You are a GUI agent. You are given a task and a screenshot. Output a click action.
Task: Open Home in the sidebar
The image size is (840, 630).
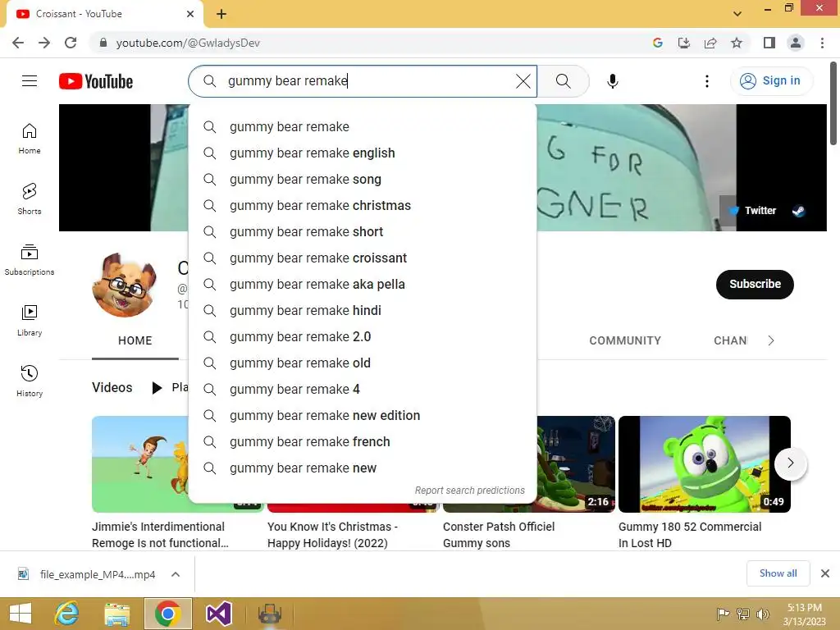coord(30,138)
